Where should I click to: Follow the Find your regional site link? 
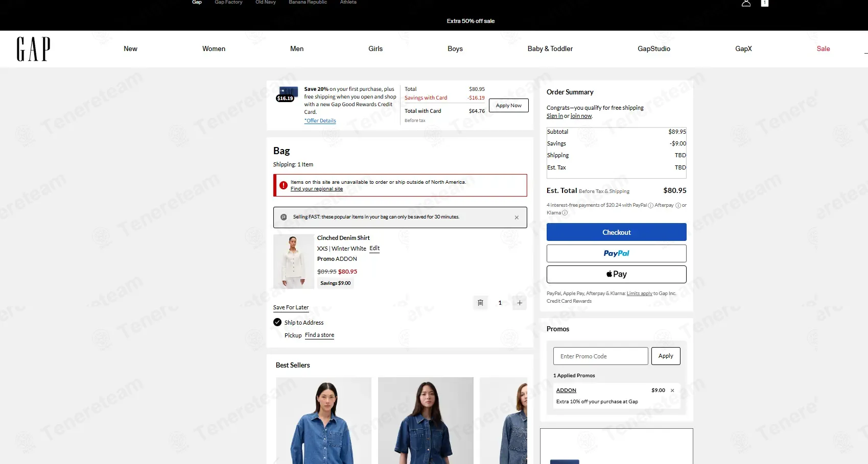point(317,189)
